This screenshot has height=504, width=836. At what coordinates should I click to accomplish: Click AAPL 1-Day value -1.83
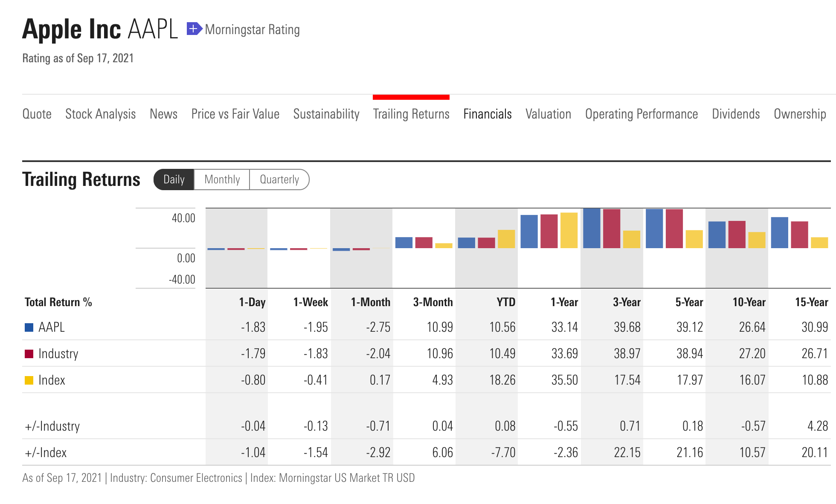click(x=253, y=327)
